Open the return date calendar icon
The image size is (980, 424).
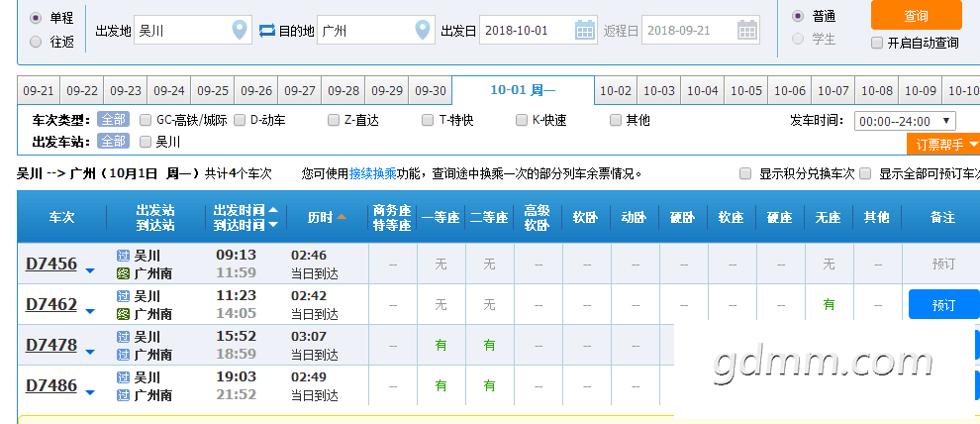point(747,30)
